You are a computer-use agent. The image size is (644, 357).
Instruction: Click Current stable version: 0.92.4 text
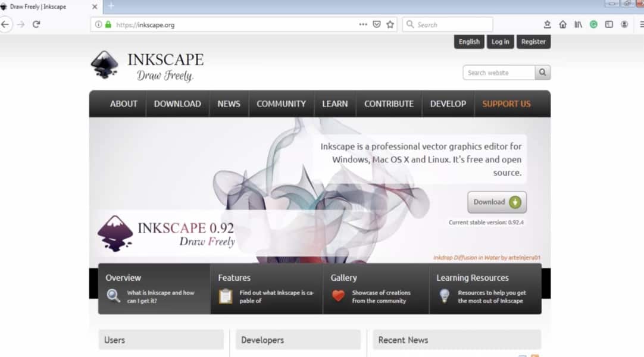point(486,223)
